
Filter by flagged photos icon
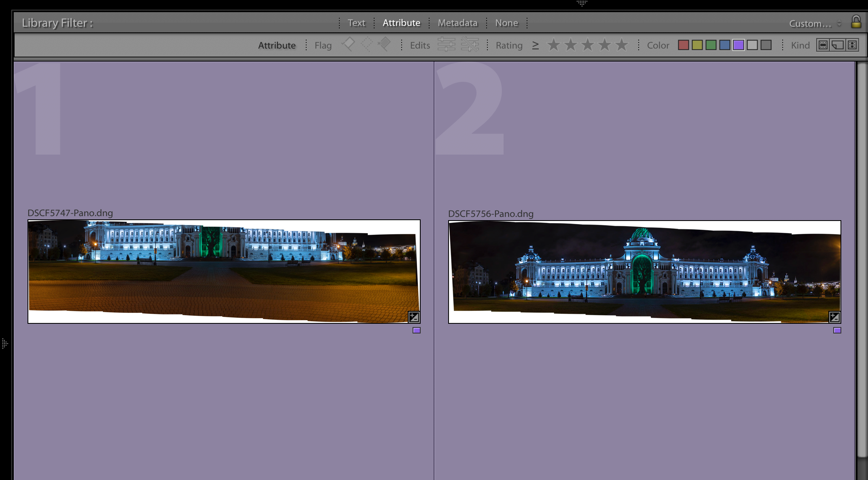click(348, 44)
